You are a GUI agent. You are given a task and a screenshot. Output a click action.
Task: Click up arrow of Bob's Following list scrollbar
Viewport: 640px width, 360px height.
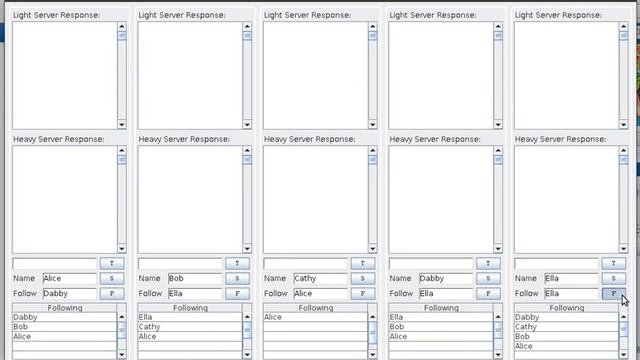[x=247, y=317]
